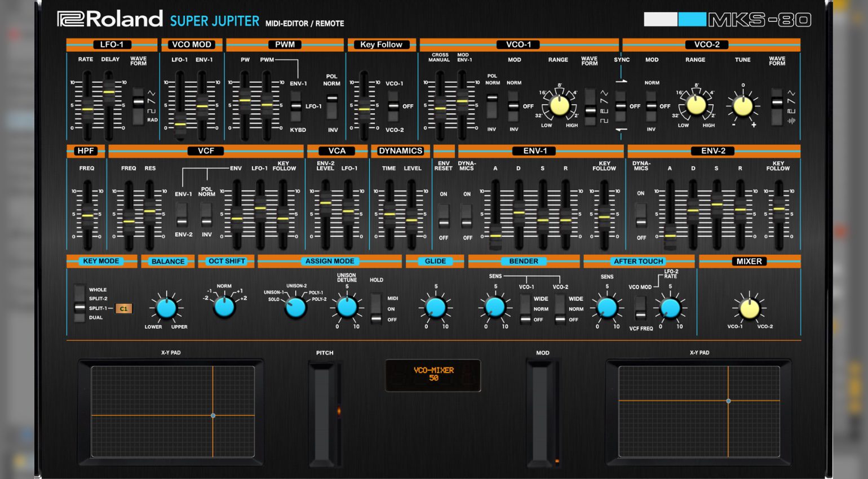Click the white swatch beside MKS-80
The height and width of the screenshot is (479, 868).
point(661,20)
